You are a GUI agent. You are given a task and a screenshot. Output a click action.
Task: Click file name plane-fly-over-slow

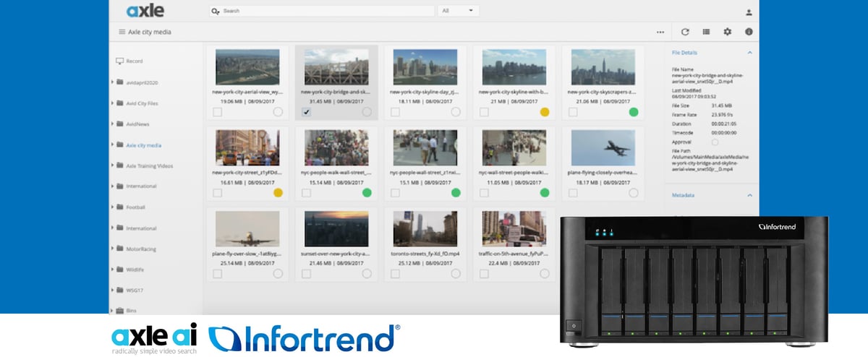click(x=247, y=254)
